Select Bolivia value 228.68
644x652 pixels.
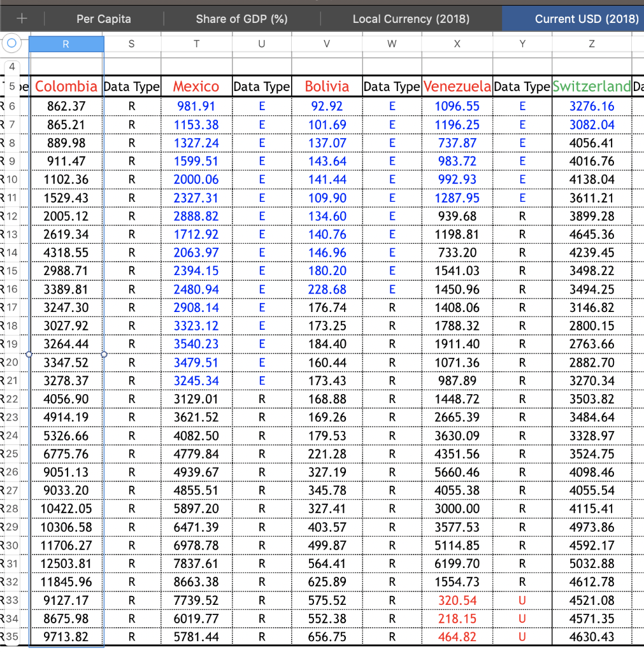coord(327,290)
